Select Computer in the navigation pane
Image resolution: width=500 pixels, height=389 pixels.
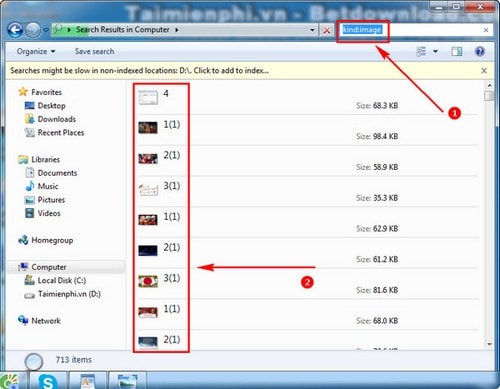point(49,267)
